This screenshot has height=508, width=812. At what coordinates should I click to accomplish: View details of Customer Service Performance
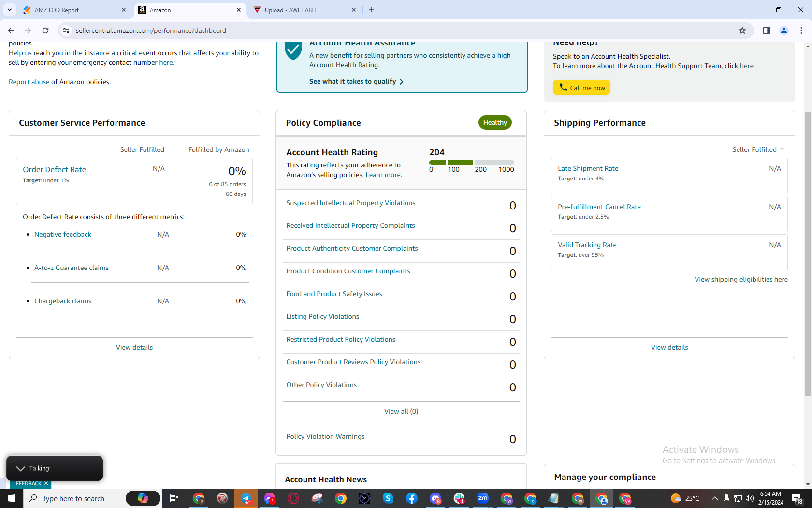point(134,347)
